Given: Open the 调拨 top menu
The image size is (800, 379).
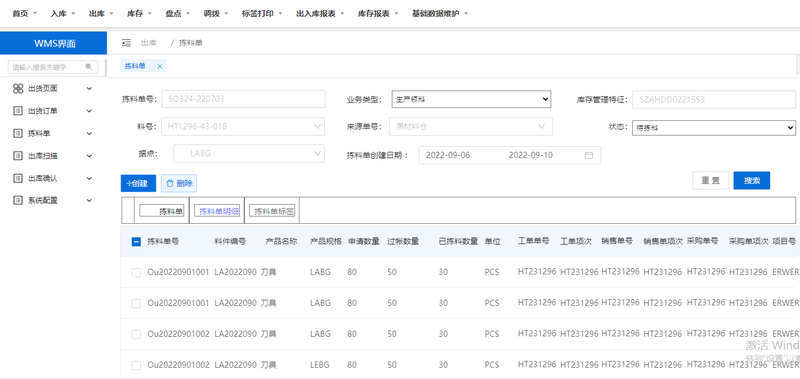Looking at the screenshot, I should tap(216, 14).
